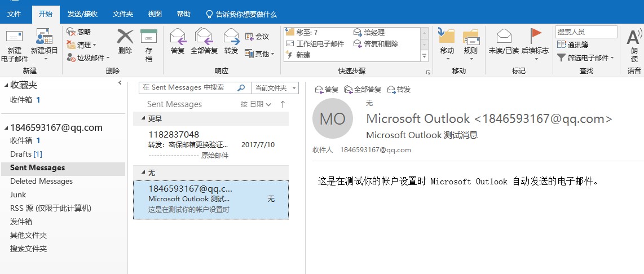Select the Deleted Messages folder
The height and width of the screenshot is (274, 644).
pos(41,181)
